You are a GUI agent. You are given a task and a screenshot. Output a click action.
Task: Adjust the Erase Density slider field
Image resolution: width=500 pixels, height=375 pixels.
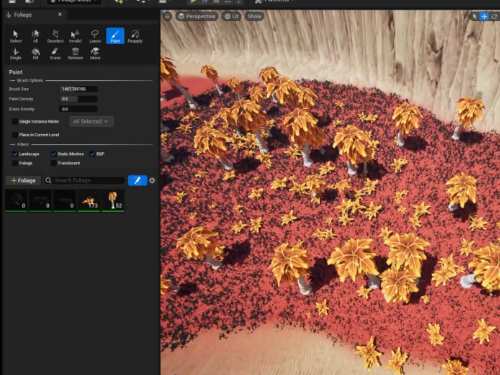pos(78,109)
